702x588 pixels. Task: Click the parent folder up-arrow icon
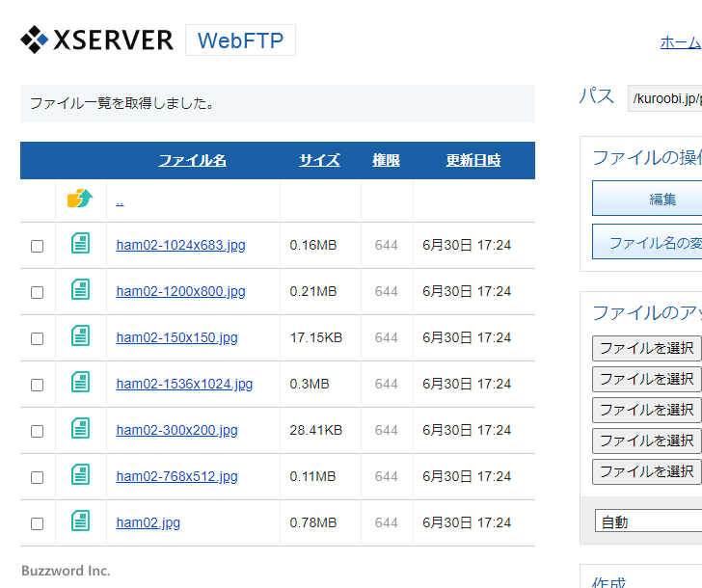(x=80, y=200)
